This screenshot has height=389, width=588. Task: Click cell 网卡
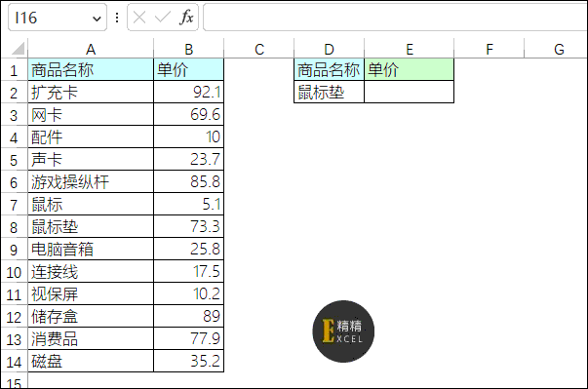91,115
